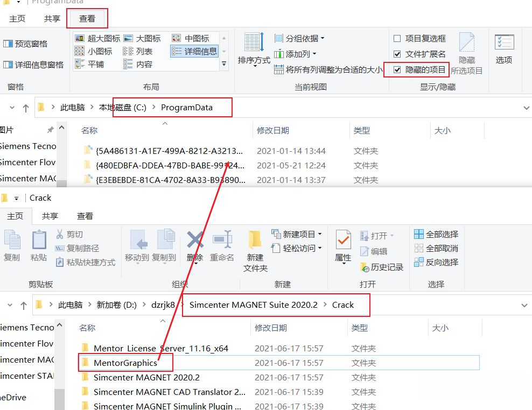Click 打开 open dropdown

pyautogui.click(x=377, y=235)
